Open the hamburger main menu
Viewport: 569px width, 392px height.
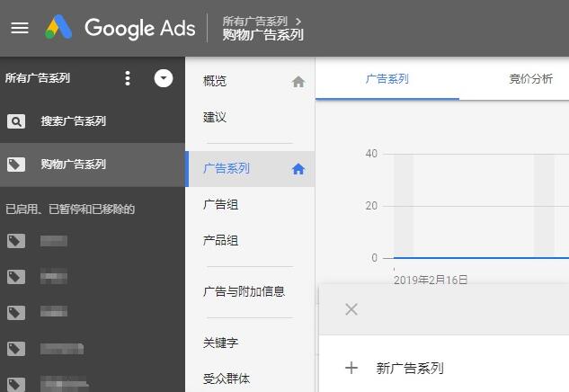19,27
